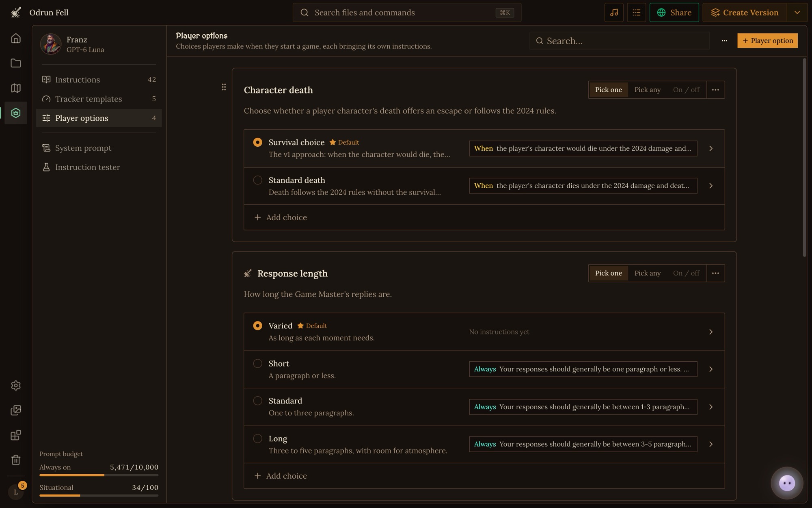Viewport: 812px width, 508px height.
Task: Expand the Standard death row chevron
Action: point(711,186)
